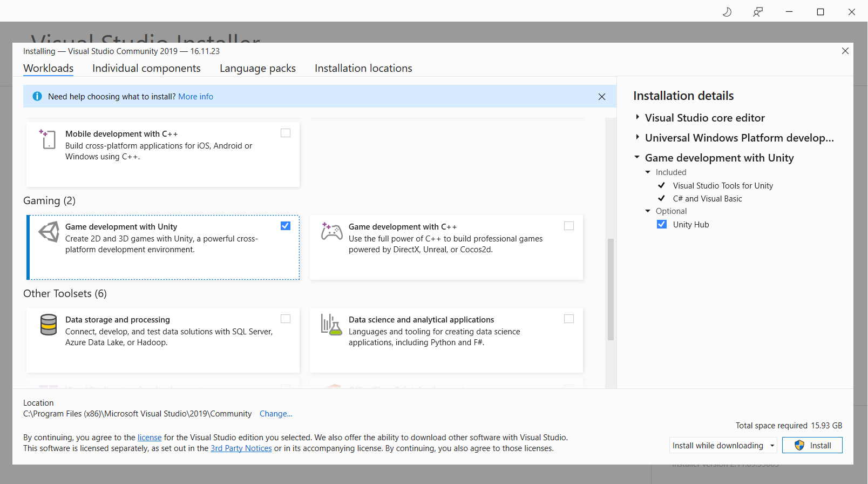
Task: Dismiss the help banner with its X
Action: click(602, 97)
